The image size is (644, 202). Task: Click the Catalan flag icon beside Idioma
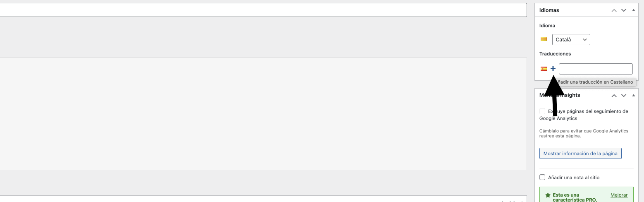[x=544, y=39]
